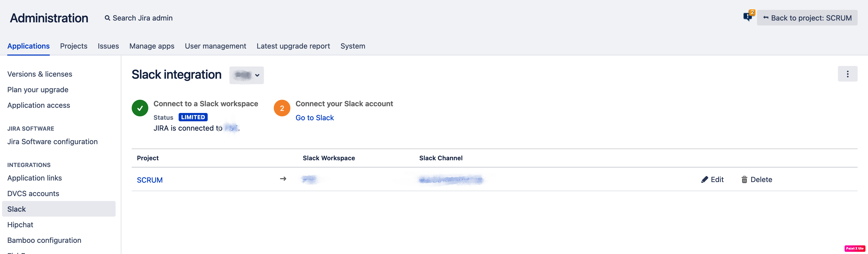Open the Manage apps tab

pos(152,46)
